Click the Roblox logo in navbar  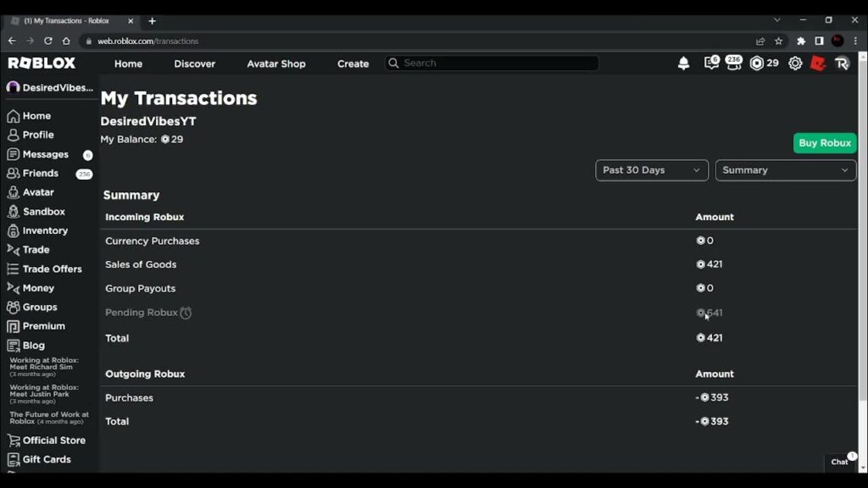[x=42, y=63]
